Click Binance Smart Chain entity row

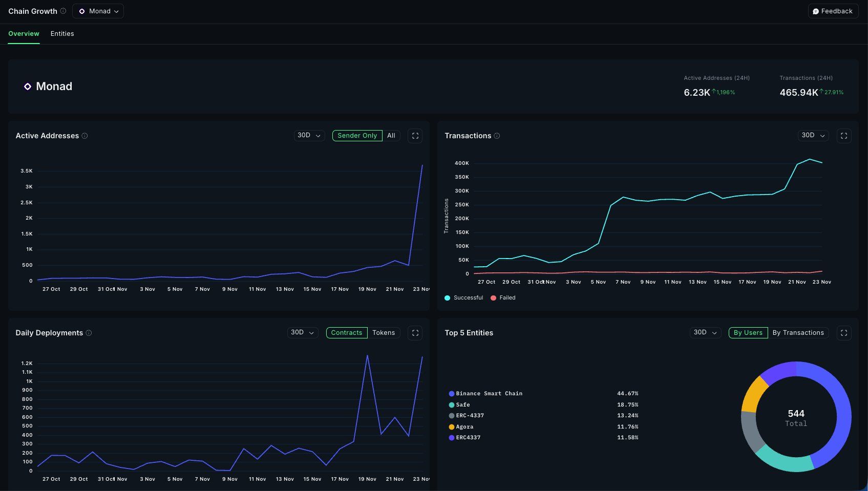click(489, 394)
